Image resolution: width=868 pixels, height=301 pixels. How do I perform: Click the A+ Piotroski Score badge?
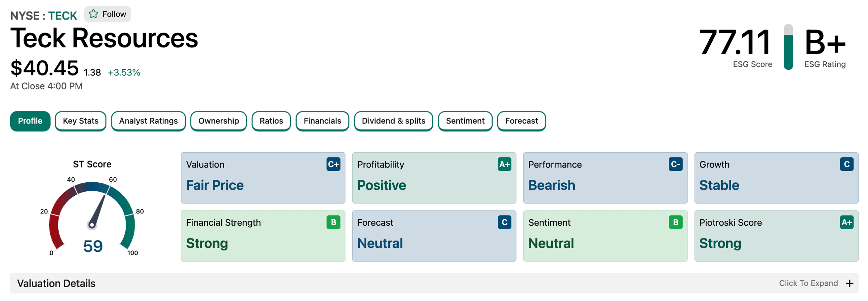click(x=846, y=222)
